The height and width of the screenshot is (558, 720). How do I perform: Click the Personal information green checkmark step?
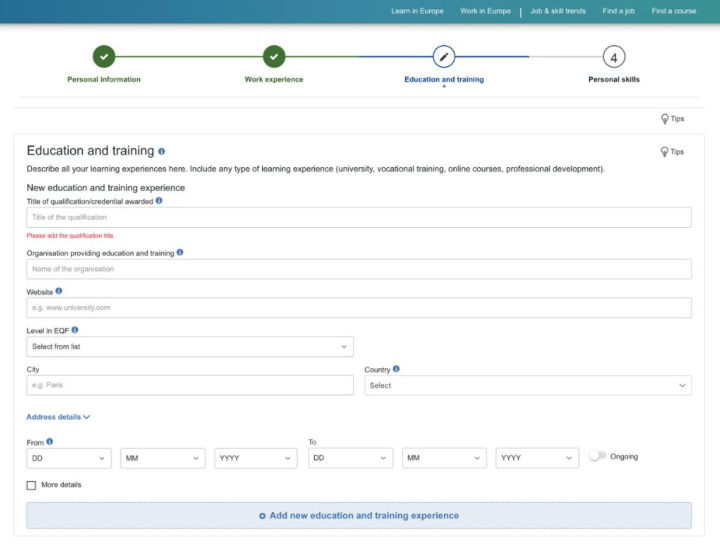click(x=104, y=57)
